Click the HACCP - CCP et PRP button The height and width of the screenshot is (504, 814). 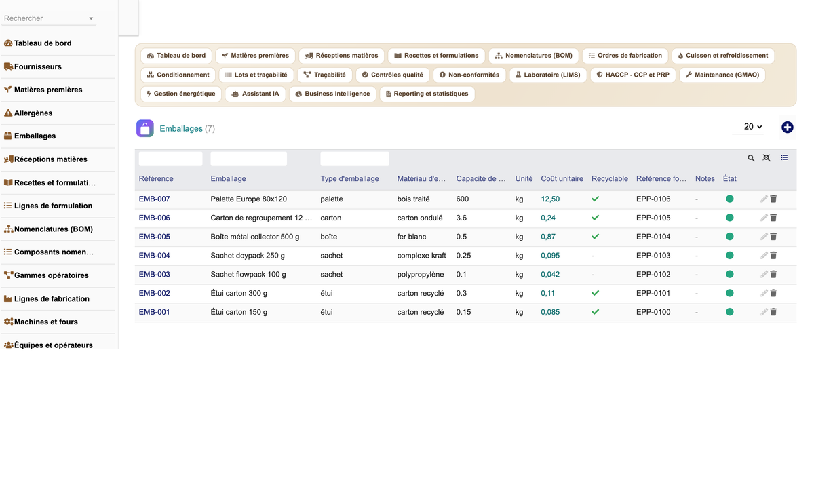(632, 75)
